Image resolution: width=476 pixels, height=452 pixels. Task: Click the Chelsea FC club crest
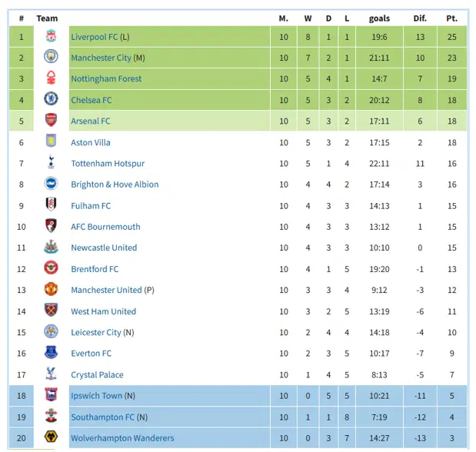51,99
